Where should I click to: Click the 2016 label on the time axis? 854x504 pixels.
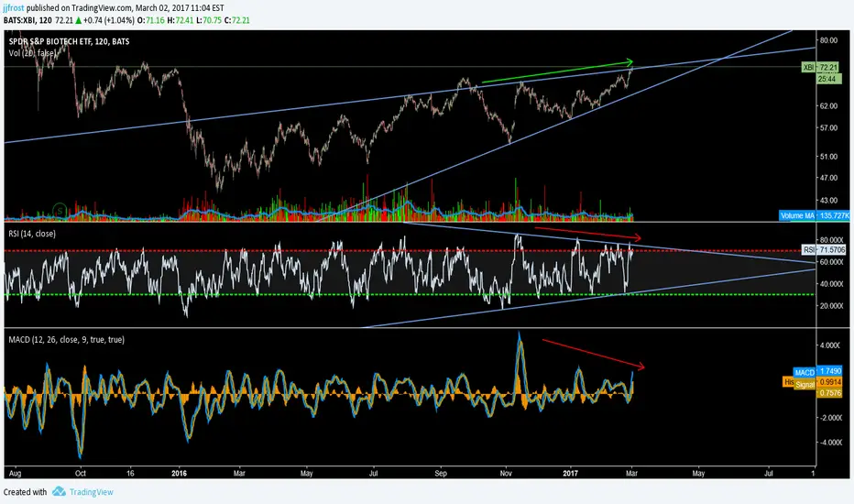pyautogui.click(x=180, y=474)
